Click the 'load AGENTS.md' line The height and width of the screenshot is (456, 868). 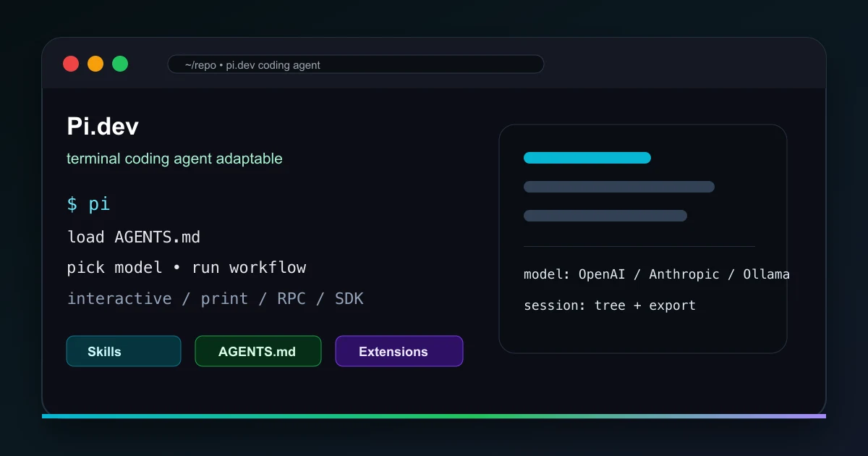[134, 237]
